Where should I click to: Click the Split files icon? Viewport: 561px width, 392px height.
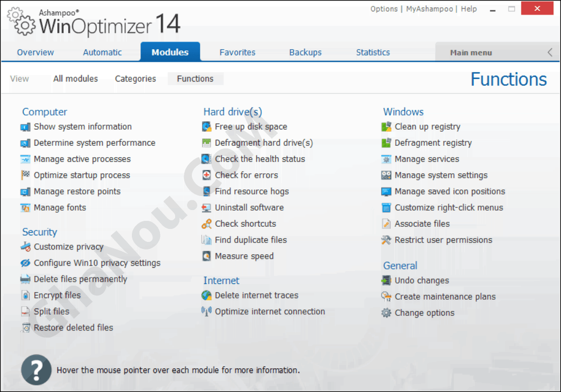(25, 312)
